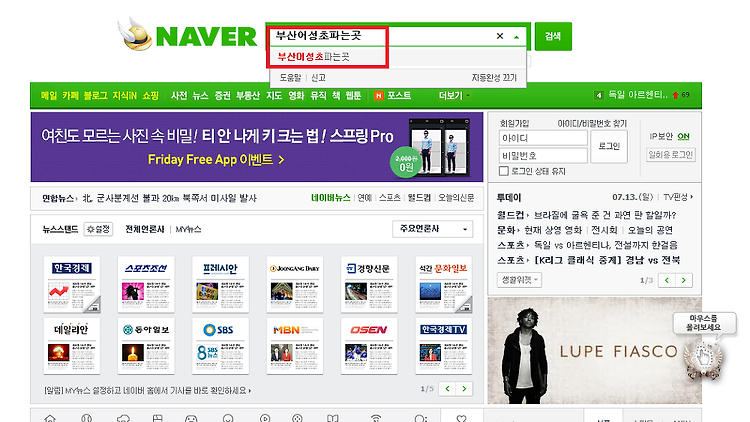Open 지도 in the green bar

point(274,96)
